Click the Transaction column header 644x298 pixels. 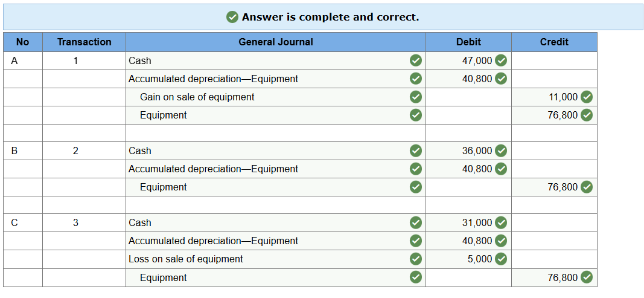(x=84, y=42)
